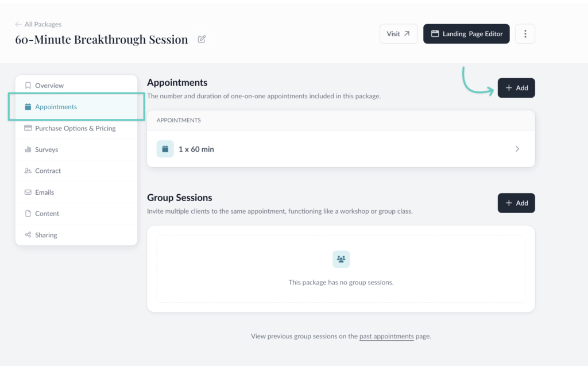The image size is (588, 366).
Task: Click the group people icon in empty sessions box
Action: click(x=341, y=259)
